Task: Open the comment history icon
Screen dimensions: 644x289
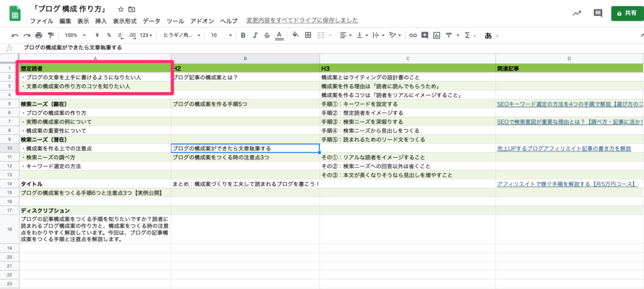Action: (x=598, y=13)
